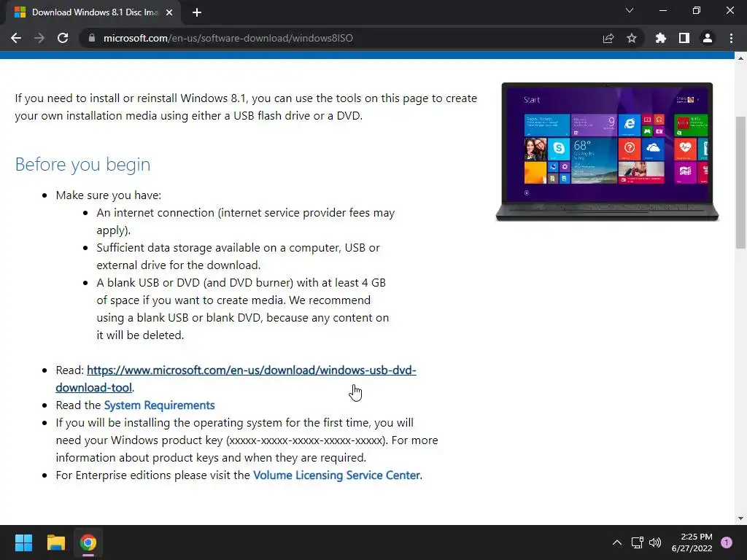Open File Explorer from taskbar
The width and height of the screenshot is (747, 560).
55,542
